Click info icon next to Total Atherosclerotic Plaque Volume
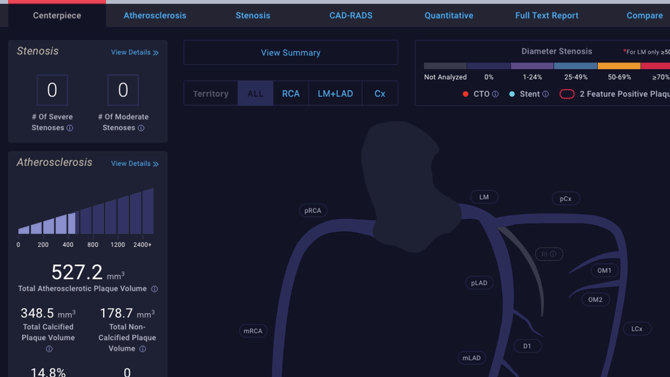670x377 pixels. [155, 289]
